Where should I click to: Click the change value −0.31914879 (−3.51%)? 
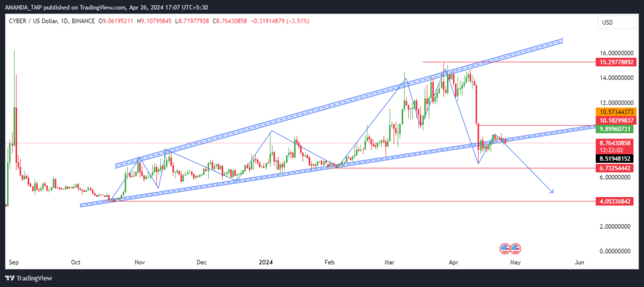point(280,21)
